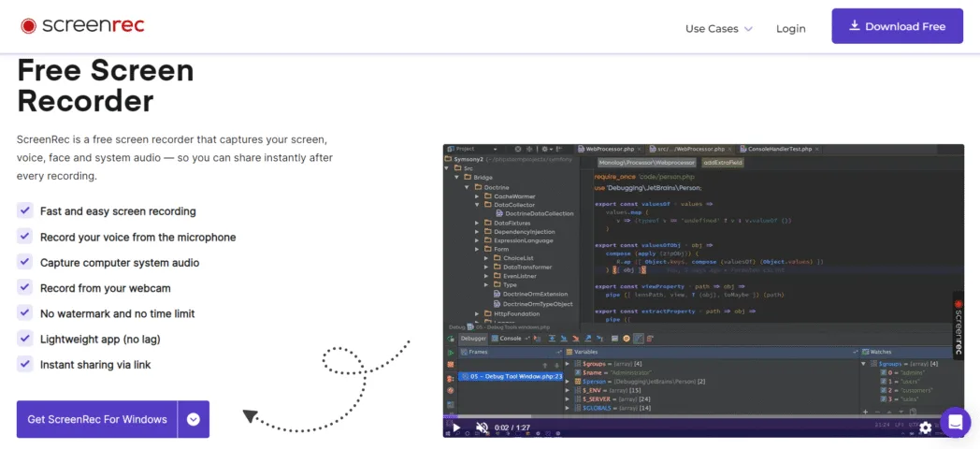This screenshot has height=449, width=980.
Task: Click the Download Free button
Action: tap(897, 26)
